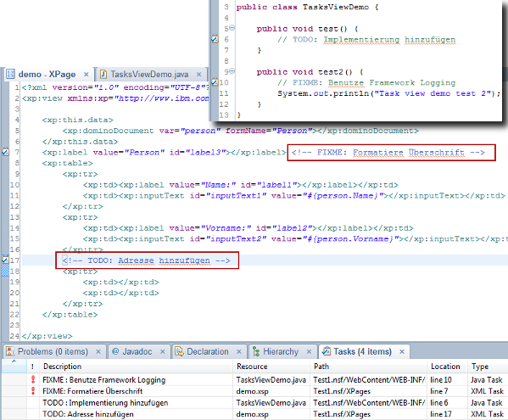Click 'TODO: Implementierung hinzufügen' Java comment
This screenshot has height=420, width=508.
[366, 40]
